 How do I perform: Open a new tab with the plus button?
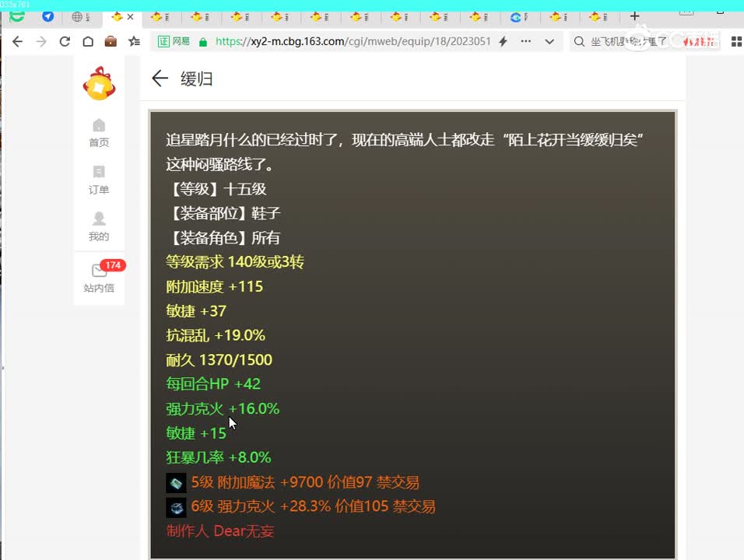[x=634, y=16]
